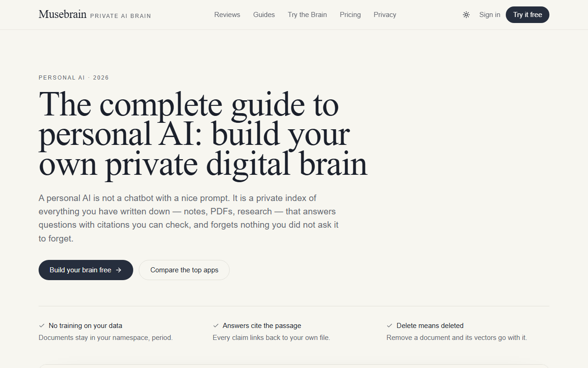Image resolution: width=588 pixels, height=368 pixels.
Task: Select the text "No training on your data"
Action: (85, 326)
